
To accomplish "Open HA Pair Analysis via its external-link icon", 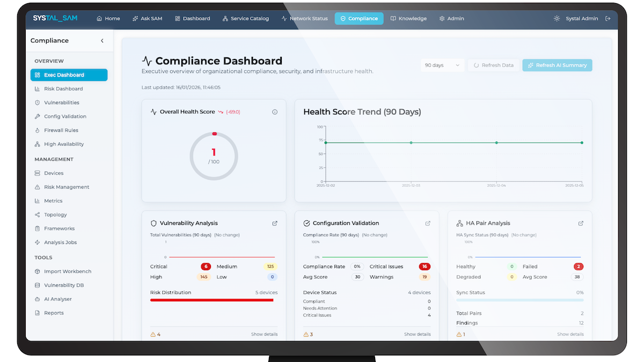I will [581, 223].
